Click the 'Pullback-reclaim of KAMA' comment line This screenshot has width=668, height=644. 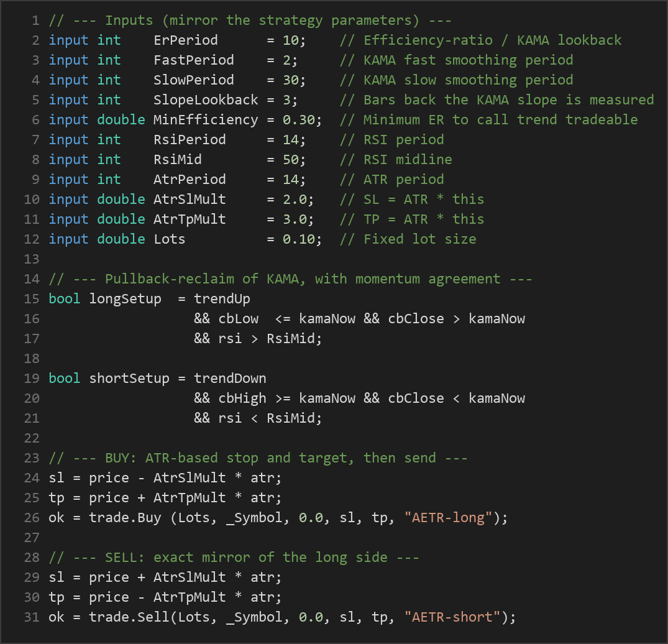click(291, 279)
